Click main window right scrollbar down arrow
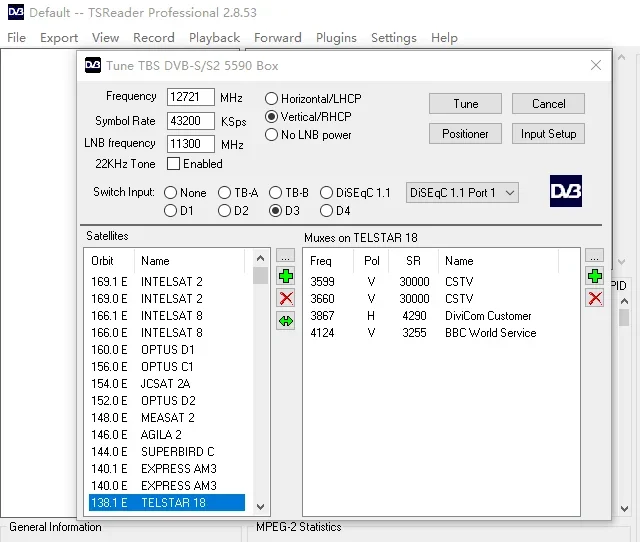The width and height of the screenshot is (640, 542). tap(624, 509)
